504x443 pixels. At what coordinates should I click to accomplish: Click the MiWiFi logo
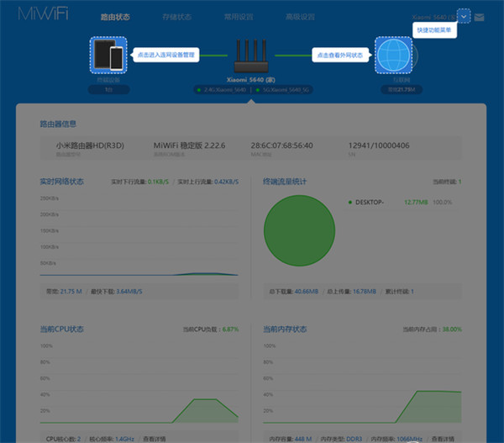(x=40, y=16)
